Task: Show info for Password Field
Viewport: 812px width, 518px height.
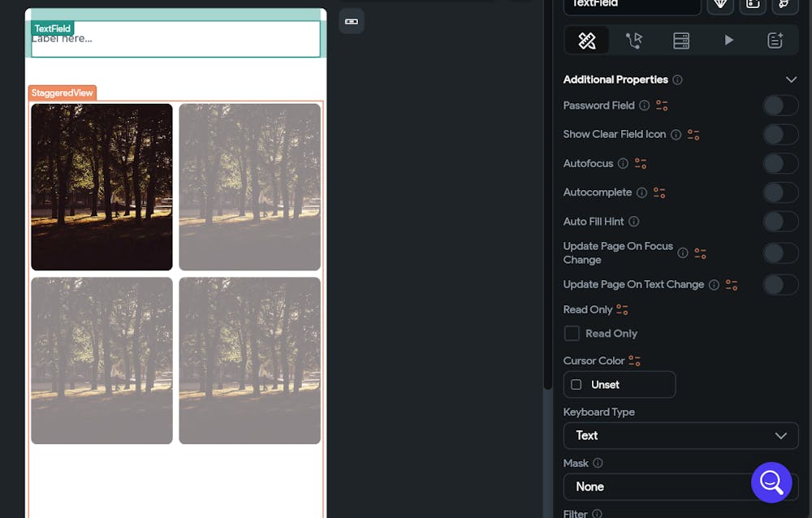Action: point(644,106)
